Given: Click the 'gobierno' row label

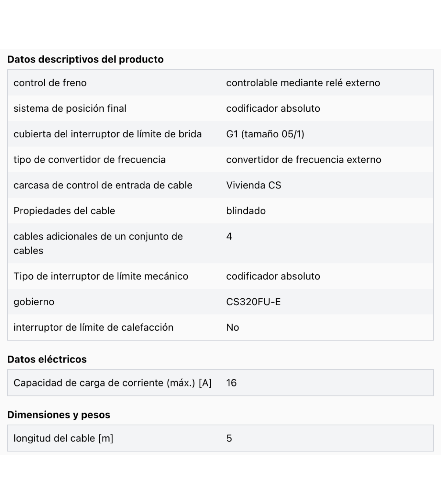Looking at the screenshot, I should tap(34, 302).
